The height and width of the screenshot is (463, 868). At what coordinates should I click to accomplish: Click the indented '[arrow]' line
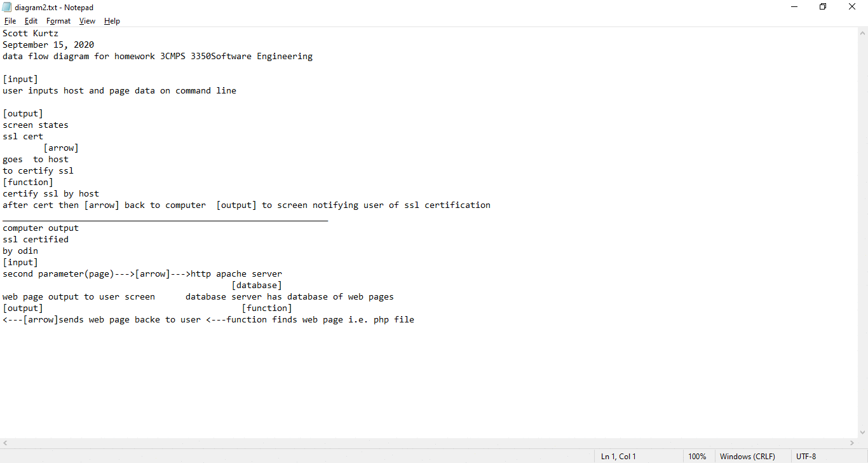[x=61, y=148]
